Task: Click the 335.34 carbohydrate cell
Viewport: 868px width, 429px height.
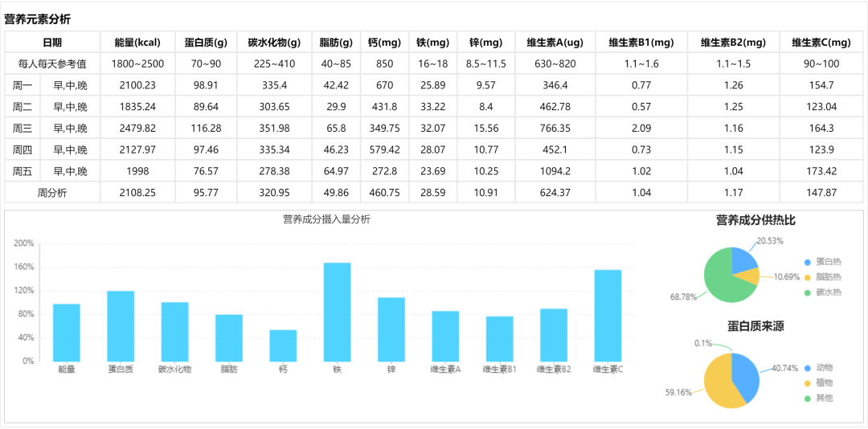Action: (274, 149)
